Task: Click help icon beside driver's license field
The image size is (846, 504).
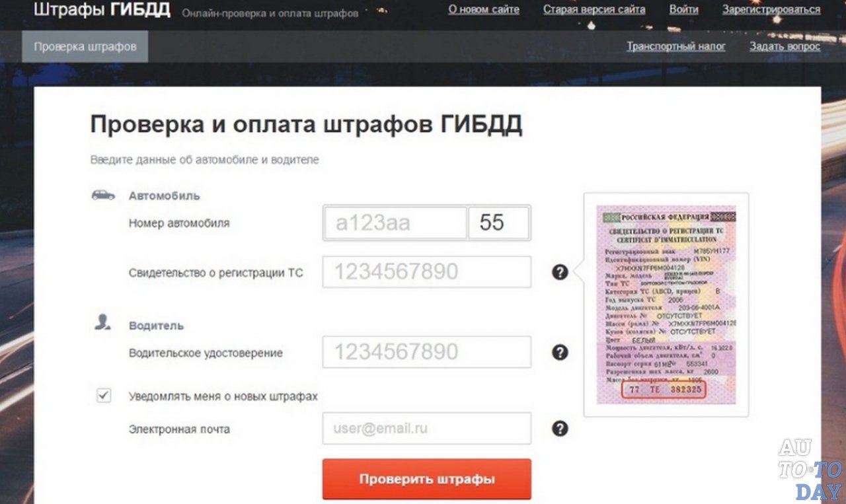Action: click(x=560, y=352)
